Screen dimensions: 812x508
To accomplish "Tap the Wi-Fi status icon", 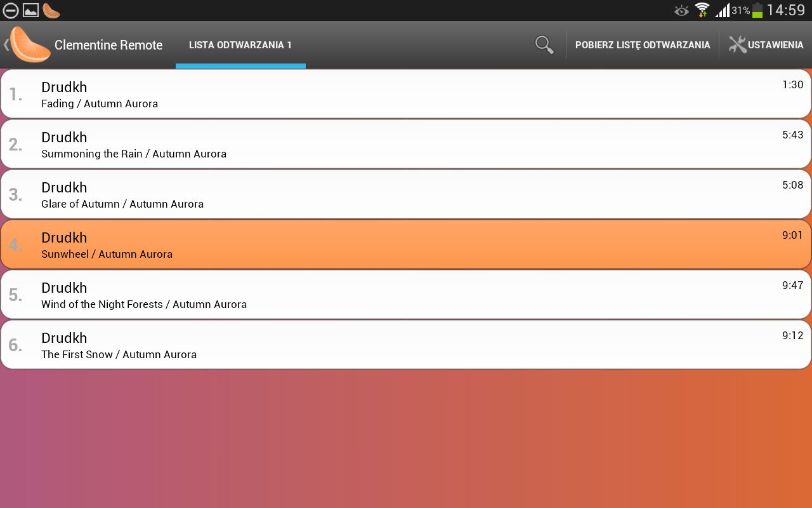I will pos(702,10).
